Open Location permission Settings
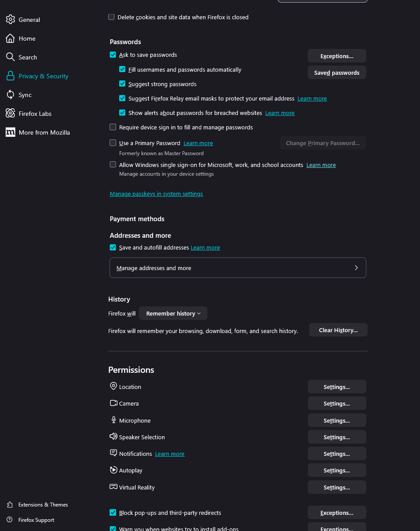 point(337,387)
